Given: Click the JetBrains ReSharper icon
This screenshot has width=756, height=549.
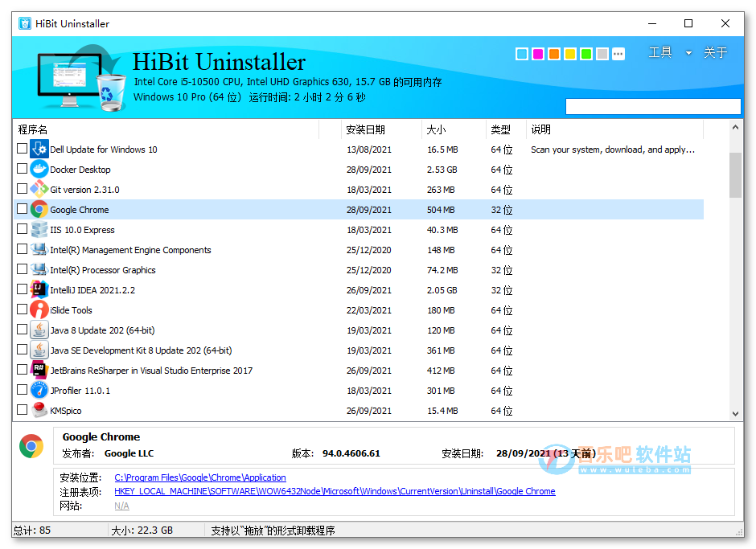Looking at the screenshot, I should [x=39, y=371].
